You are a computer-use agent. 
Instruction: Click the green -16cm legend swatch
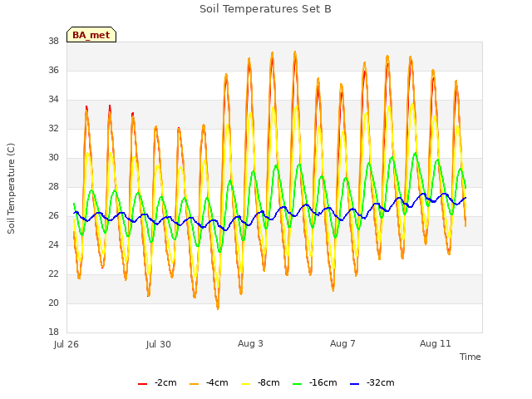[298, 384]
